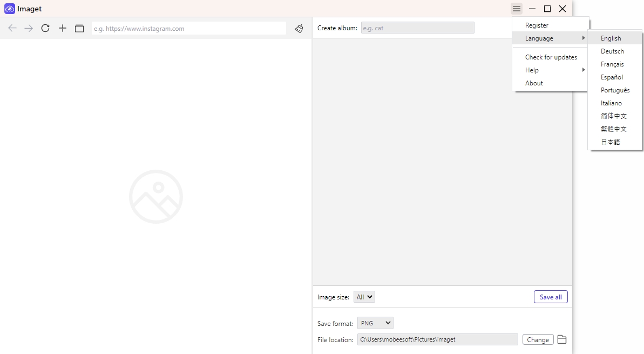Screen dimensions: 644x354
Task: Select Check for updates menu entry
Action: [550, 57]
